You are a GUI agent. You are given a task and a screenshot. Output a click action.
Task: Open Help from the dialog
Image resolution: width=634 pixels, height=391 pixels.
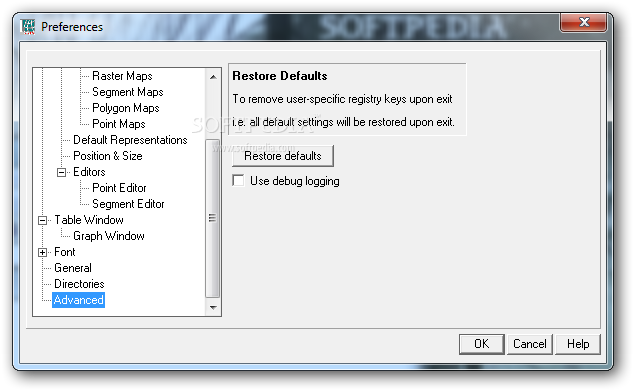pyautogui.click(x=578, y=344)
